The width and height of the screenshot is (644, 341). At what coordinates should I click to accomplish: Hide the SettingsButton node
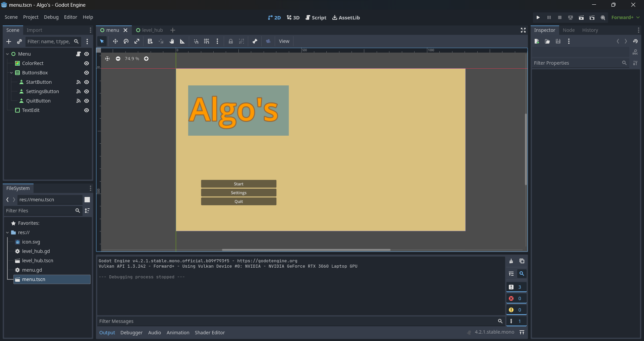point(87,91)
